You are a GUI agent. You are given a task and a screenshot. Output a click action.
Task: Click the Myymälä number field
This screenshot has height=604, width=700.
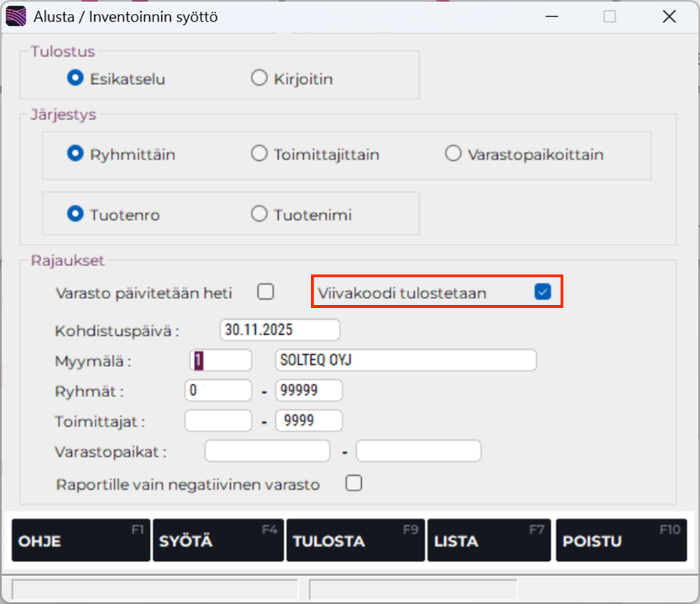click(220, 361)
